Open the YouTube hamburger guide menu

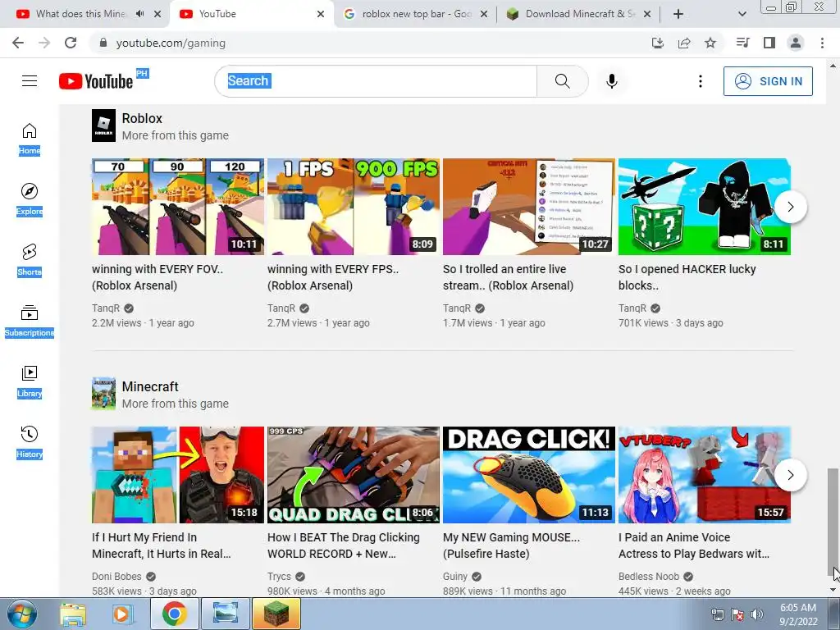click(x=30, y=81)
